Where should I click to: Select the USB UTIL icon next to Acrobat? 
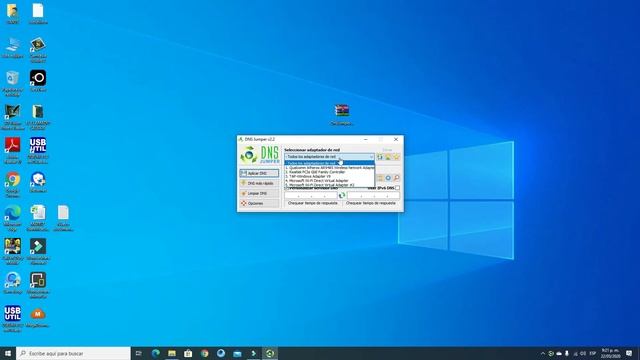[38, 145]
